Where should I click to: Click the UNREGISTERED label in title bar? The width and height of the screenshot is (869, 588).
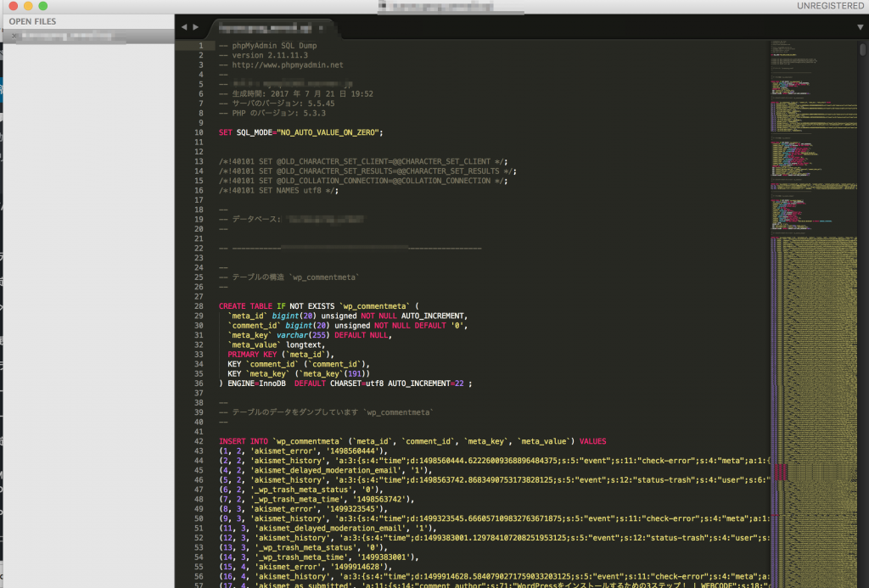[830, 6]
